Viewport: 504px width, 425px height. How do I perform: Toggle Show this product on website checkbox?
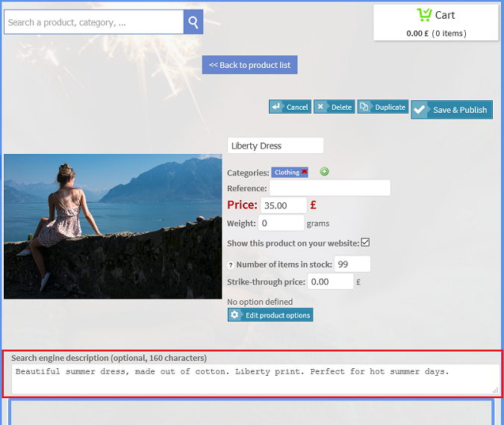pyautogui.click(x=365, y=243)
